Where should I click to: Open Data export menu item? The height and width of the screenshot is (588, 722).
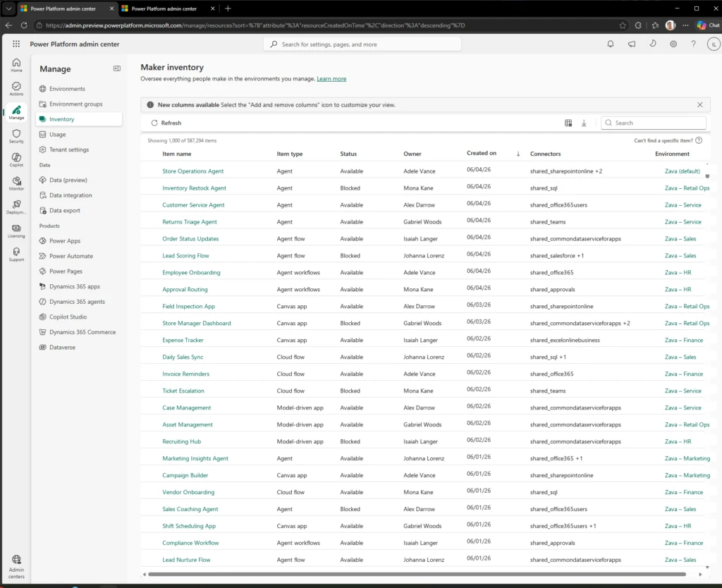[64, 210]
